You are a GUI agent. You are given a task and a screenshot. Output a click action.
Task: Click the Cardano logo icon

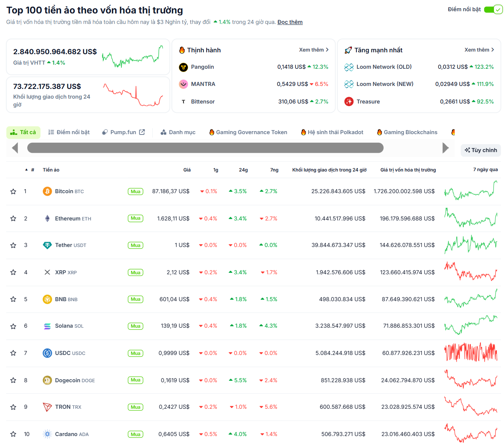tap(47, 434)
